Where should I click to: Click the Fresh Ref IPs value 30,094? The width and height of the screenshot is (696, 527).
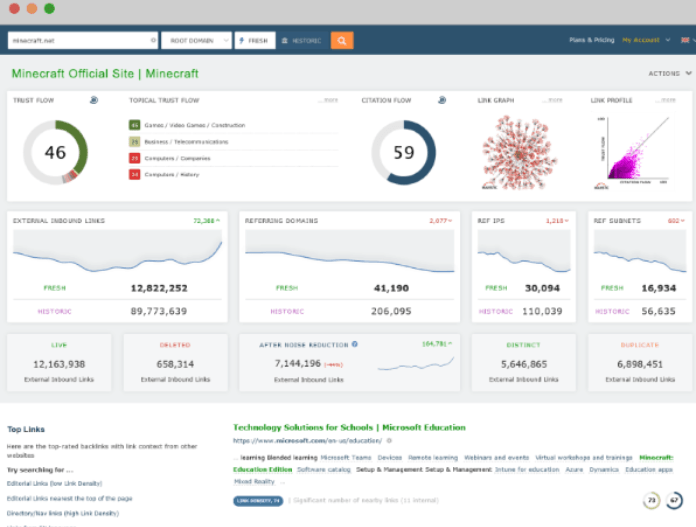point(542,288)
